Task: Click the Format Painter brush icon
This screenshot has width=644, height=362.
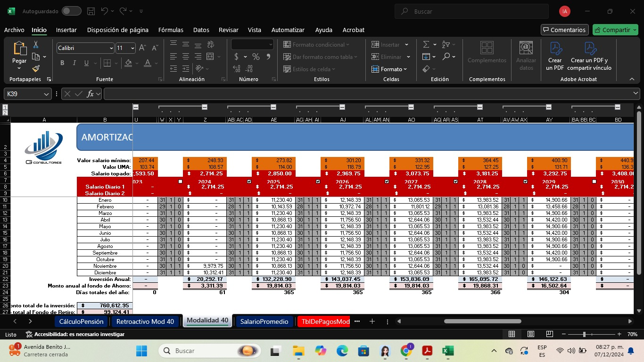Action: (x=36, y=69)
